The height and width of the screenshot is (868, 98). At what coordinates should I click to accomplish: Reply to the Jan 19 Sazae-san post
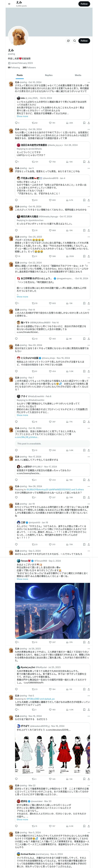tap(16, 545)
